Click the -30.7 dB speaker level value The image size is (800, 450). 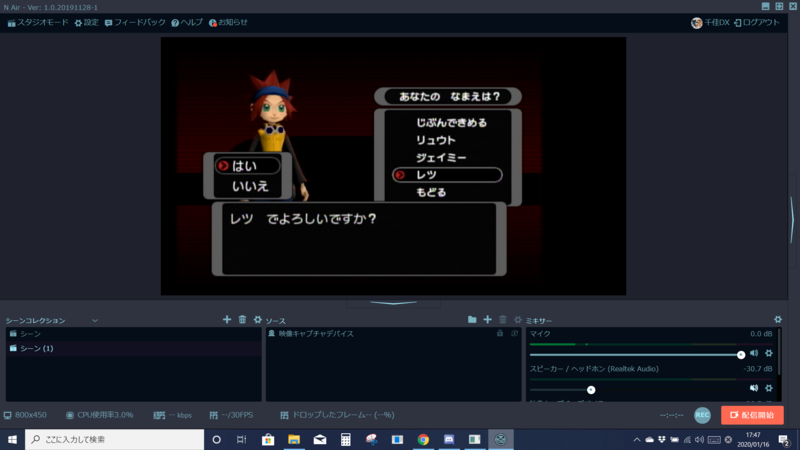(758, 369)
